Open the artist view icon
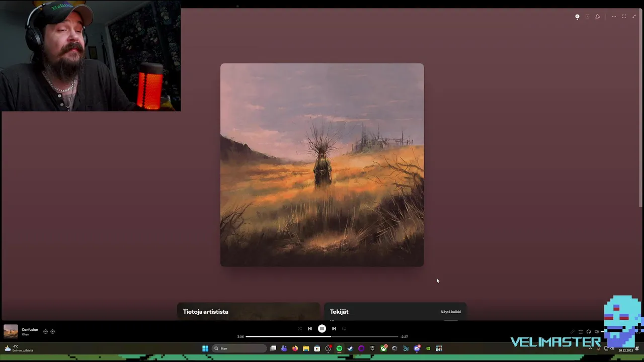 [x=597, y=17]
